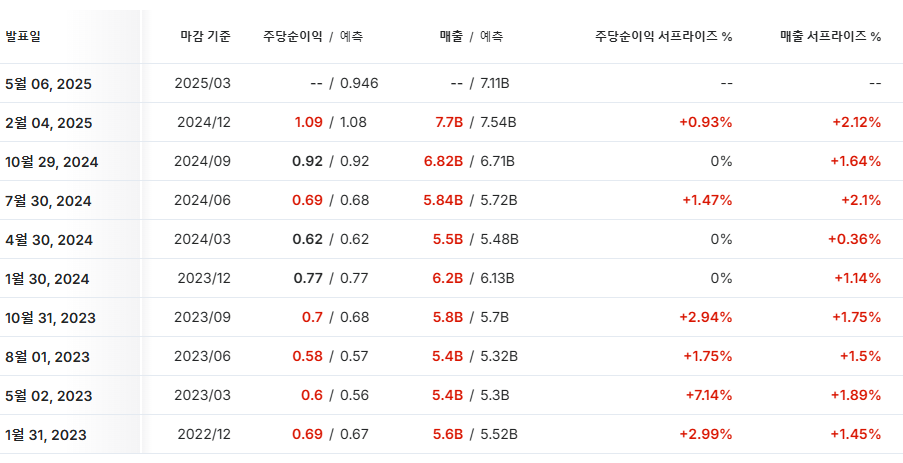Click the 2023/03 period cell
Viewport: 903px width, 463px height.
coord(202,396)
